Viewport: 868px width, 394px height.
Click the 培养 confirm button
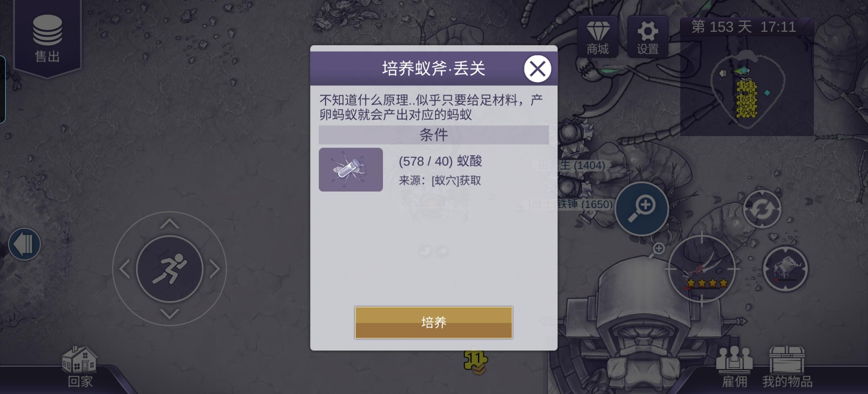click(434, 323)
